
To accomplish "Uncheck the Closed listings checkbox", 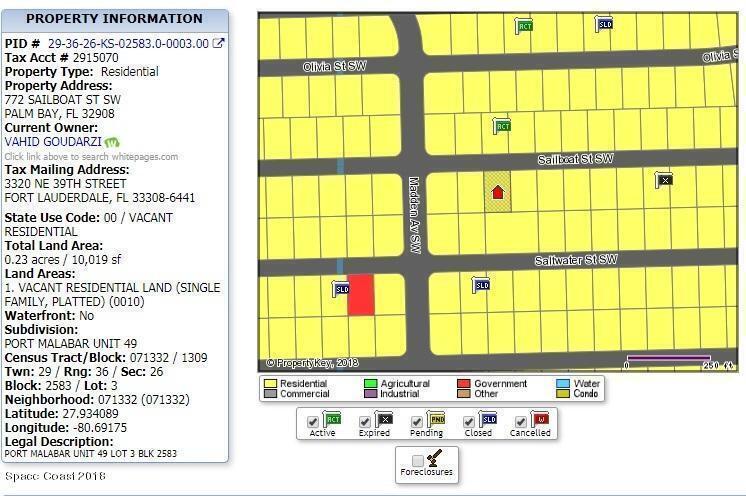I will click(470, 421).
